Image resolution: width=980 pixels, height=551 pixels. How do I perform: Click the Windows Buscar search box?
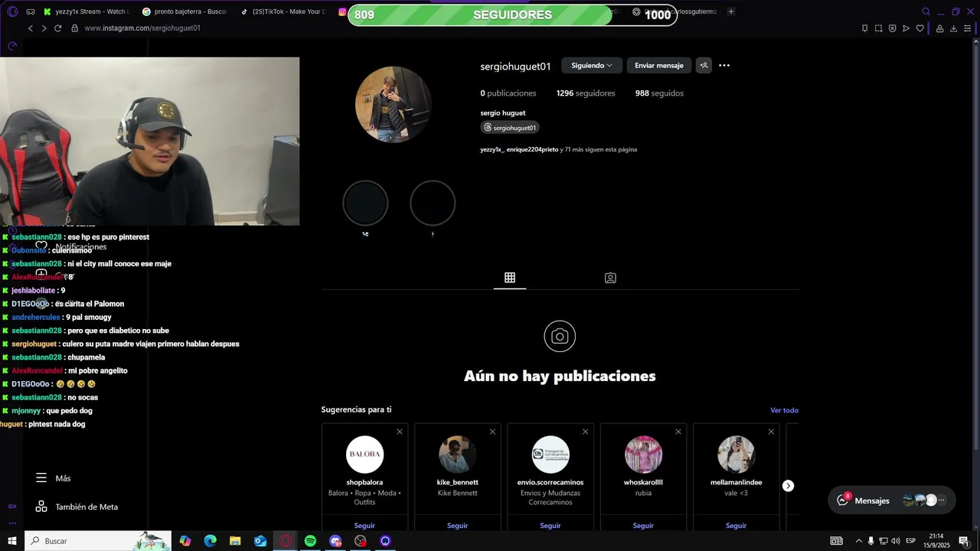[x=98, y=541]
